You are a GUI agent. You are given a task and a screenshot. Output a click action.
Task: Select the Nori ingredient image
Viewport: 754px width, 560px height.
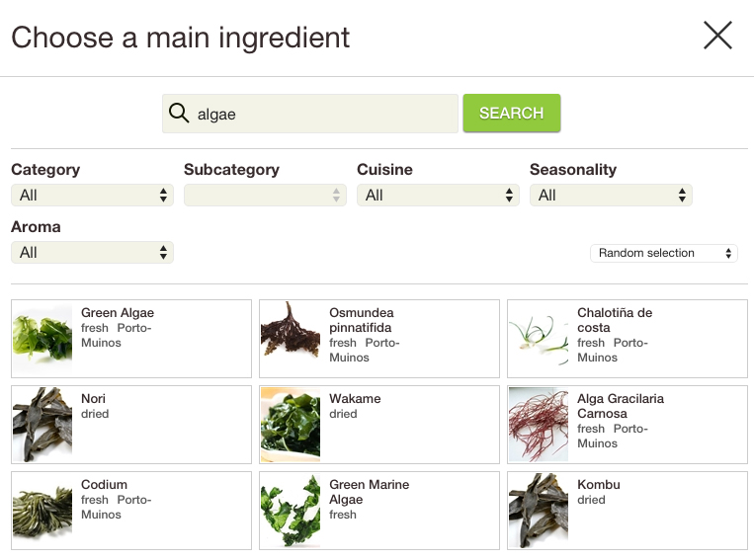click(x=42, y=424)
